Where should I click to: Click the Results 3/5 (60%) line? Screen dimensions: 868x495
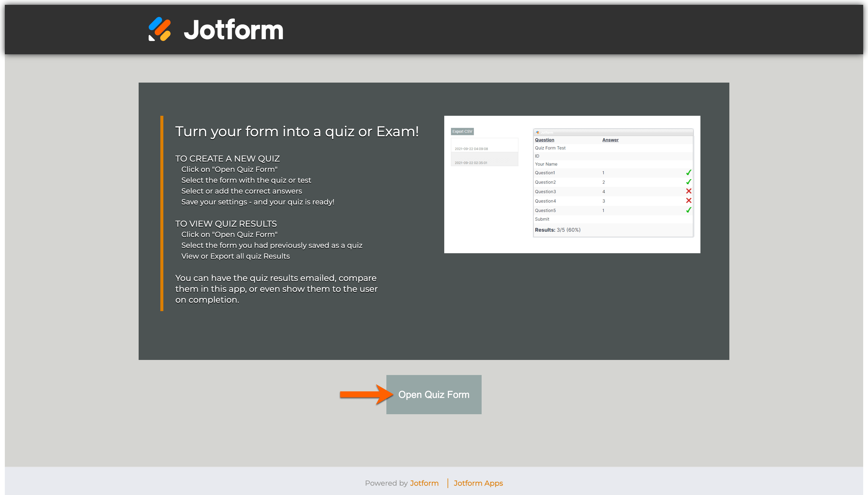pos(557,230)
